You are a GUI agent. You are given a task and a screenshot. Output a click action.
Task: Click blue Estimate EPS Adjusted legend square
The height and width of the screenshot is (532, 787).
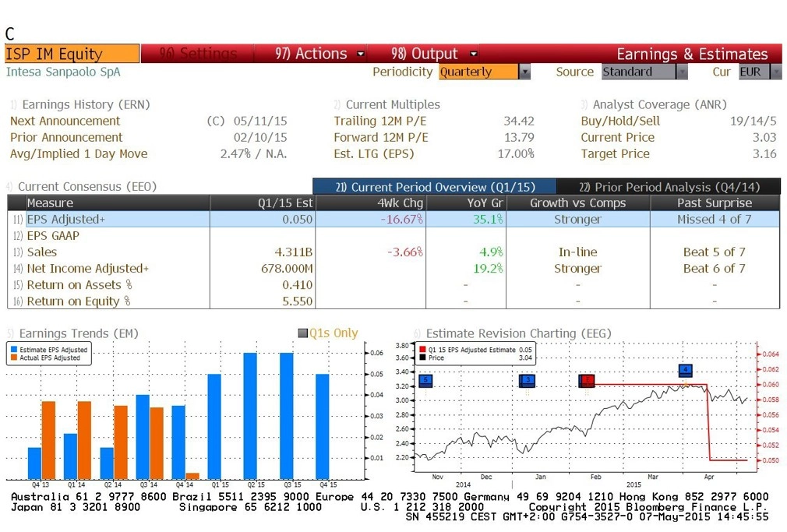14,349
